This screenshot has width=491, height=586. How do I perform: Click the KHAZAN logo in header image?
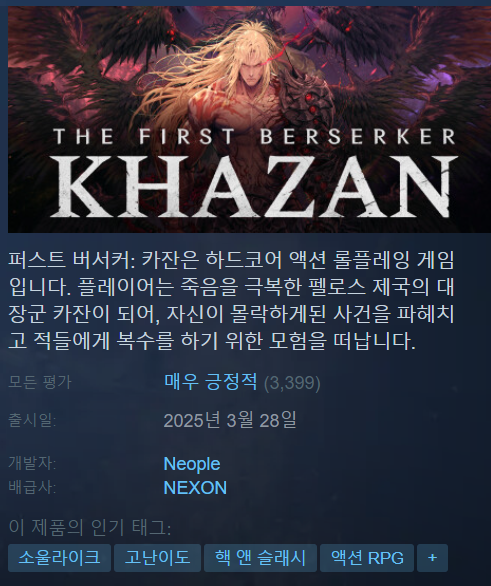(x=254, y=186)
